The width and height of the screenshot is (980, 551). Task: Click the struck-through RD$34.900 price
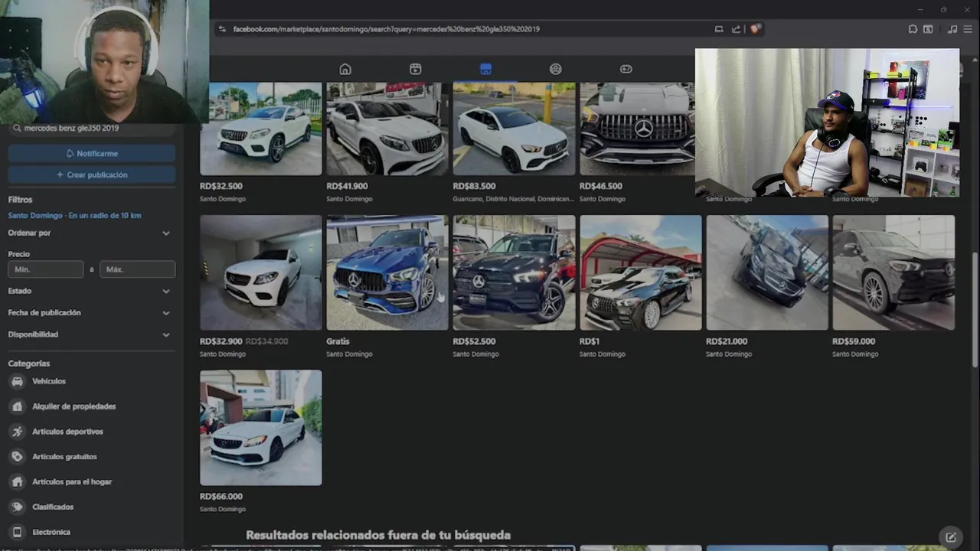pyautogui.click(x=266, y=341)
